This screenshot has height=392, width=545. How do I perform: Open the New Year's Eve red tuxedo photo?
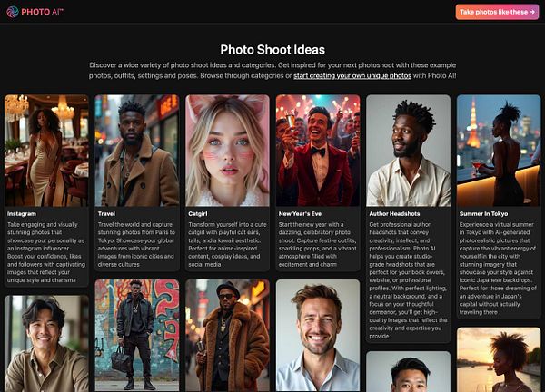coord(318,151)
